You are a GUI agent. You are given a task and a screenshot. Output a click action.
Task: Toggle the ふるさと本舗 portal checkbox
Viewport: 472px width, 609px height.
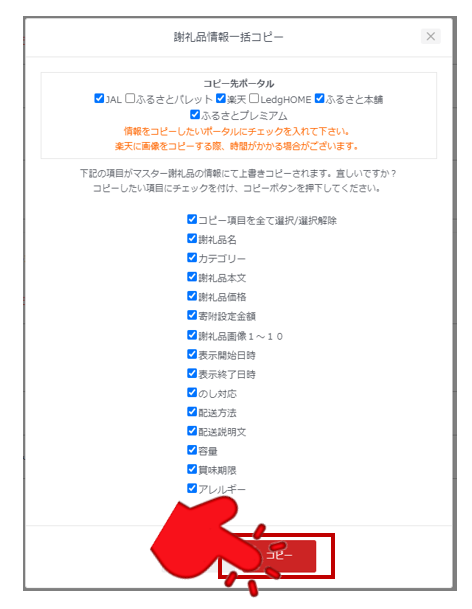pyautogui.click(x=319, y=98)
